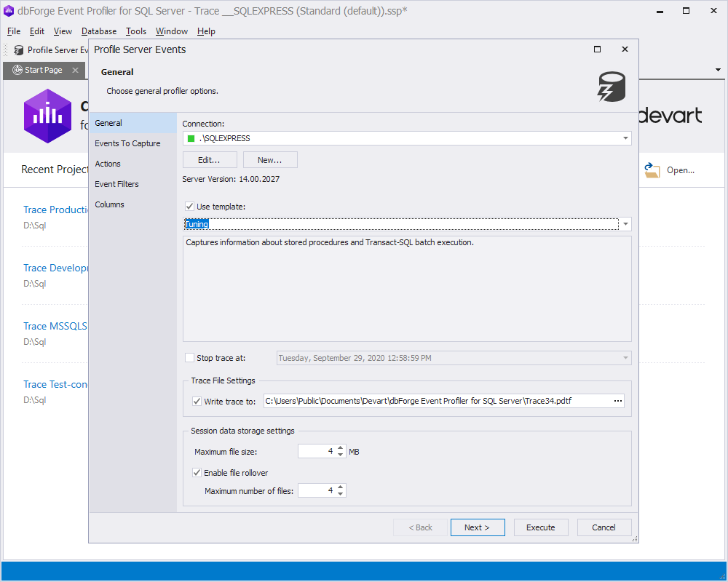Expand the Connection dropdown

tap(625, 138)
